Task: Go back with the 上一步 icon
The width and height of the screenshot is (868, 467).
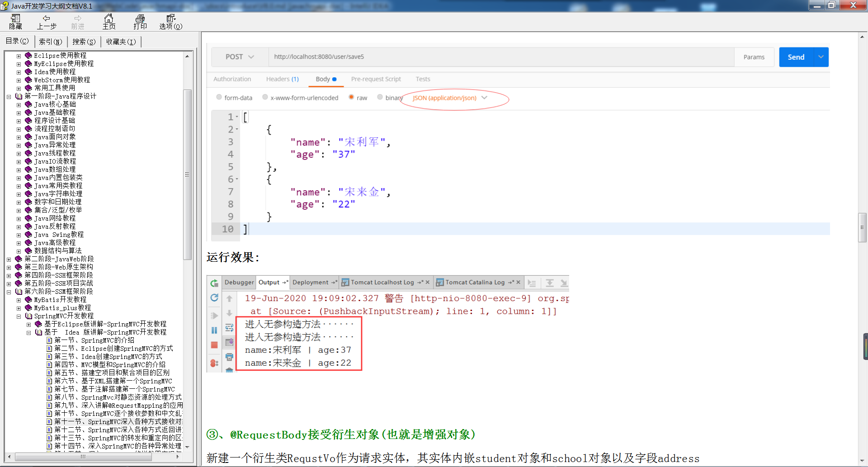Action: [x=46, y=21]
